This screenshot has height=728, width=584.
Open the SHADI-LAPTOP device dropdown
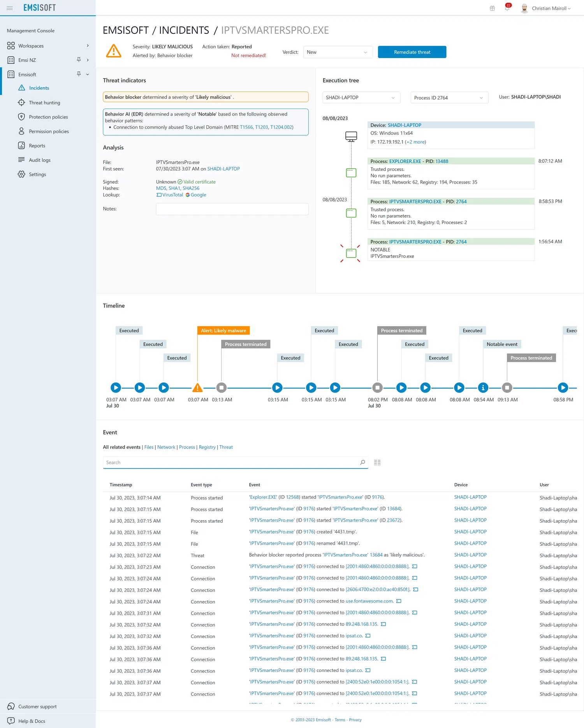point(361,98)
